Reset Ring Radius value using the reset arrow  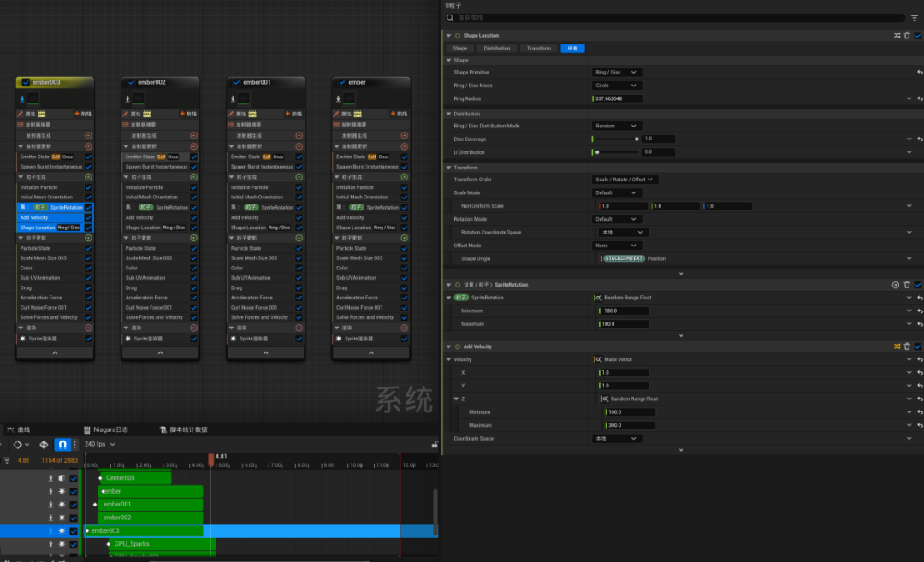tap(920, 99)
